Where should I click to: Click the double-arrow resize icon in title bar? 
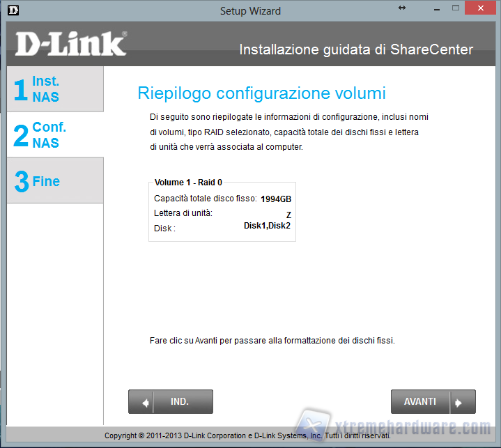[x=402, y=8]
